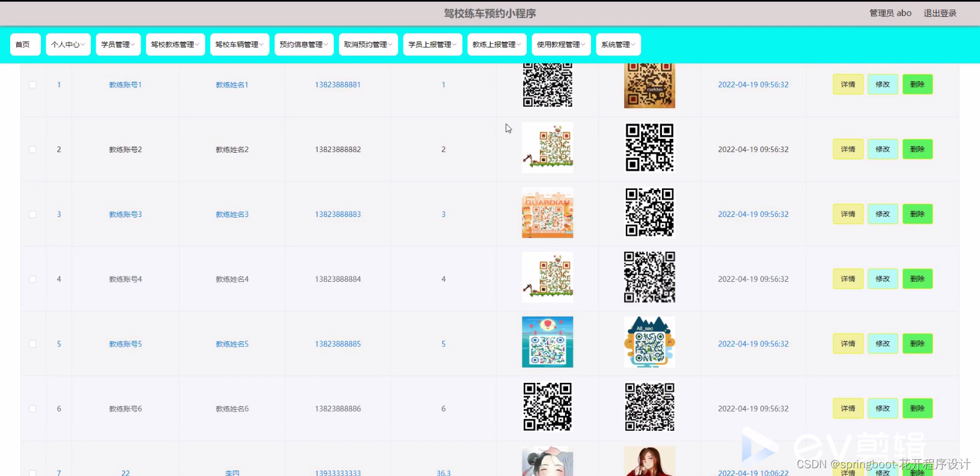Expand the 取消预约管理 dropdown menu
Screen dimensions: 980x476
(368, 44)
